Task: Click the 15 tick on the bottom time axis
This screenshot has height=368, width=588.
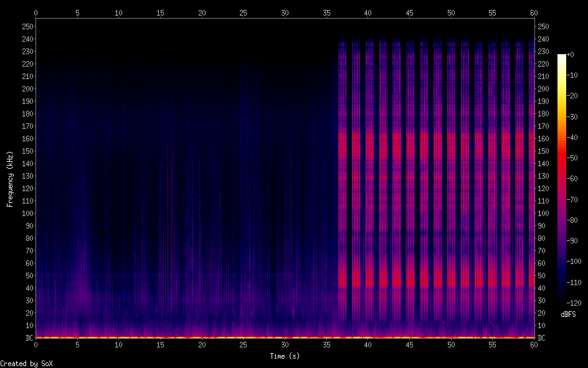Action: 160,345
